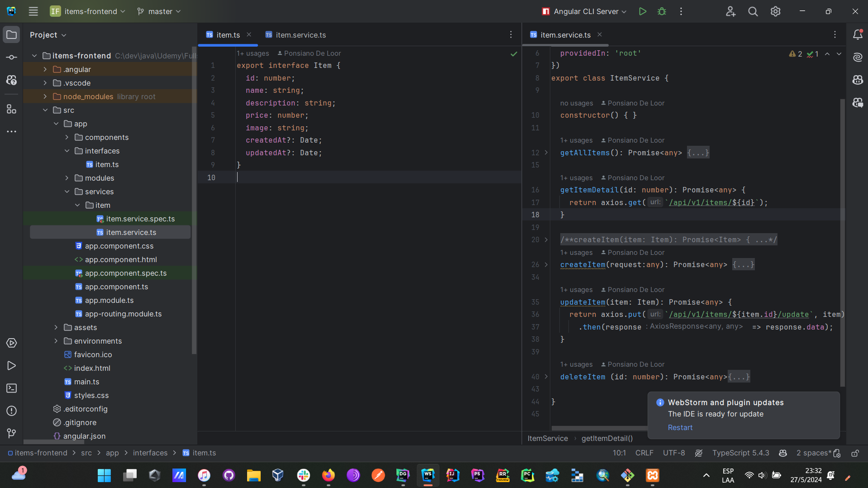Open the Notifications panel bell icon
Viewport: 868px width, 488px height.
click(858, 35)
